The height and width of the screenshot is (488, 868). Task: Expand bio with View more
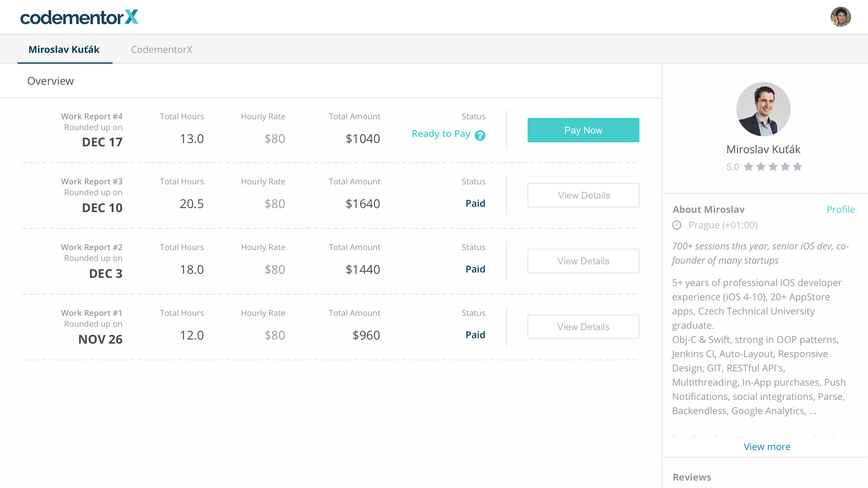(767, 447)
